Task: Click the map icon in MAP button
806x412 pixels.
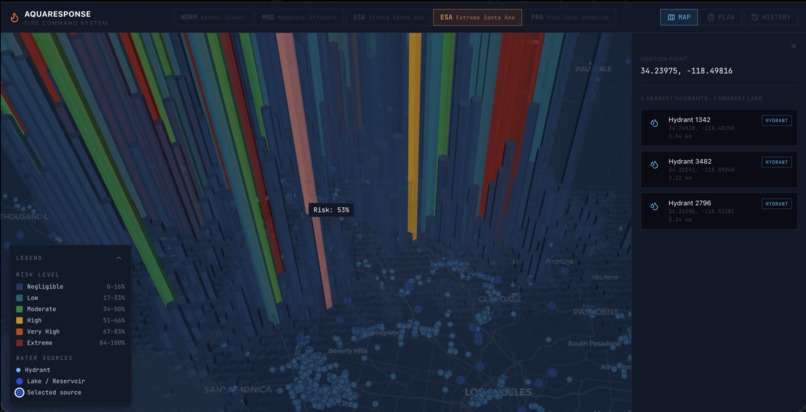Action: [671, 17]
